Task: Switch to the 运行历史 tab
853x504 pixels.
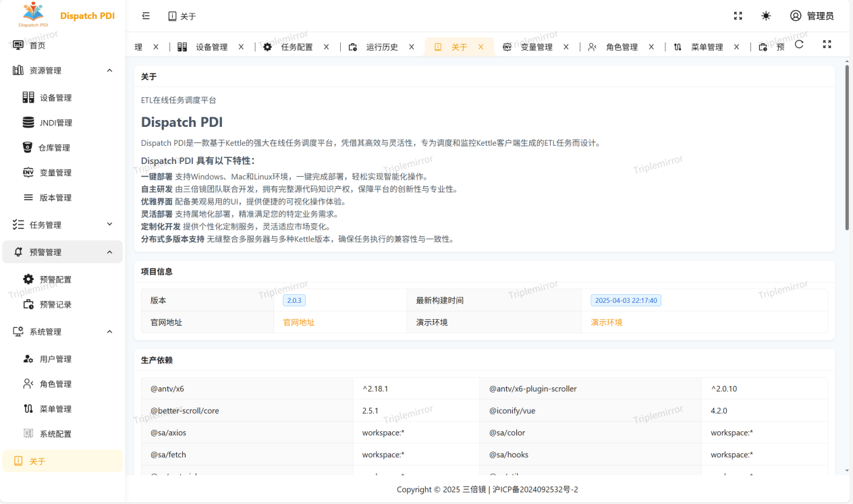Action: tap(382, 47)
